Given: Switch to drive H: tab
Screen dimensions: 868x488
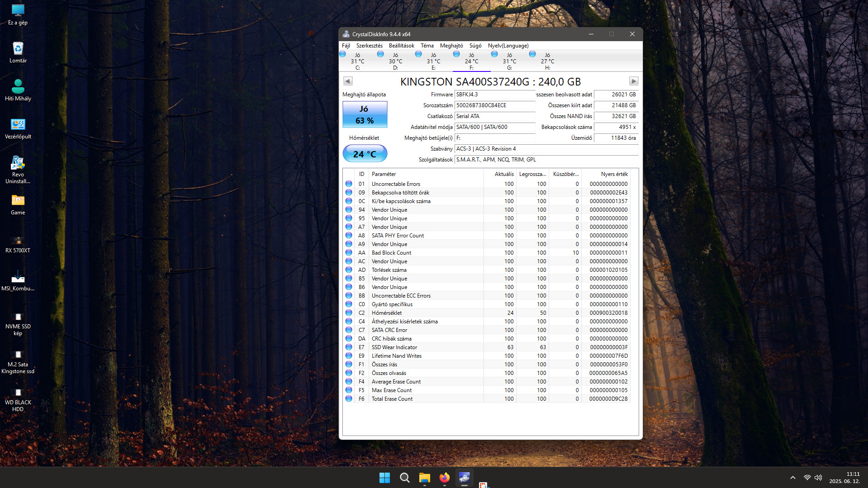Looking at the screenshot, I should pos(547,61).
